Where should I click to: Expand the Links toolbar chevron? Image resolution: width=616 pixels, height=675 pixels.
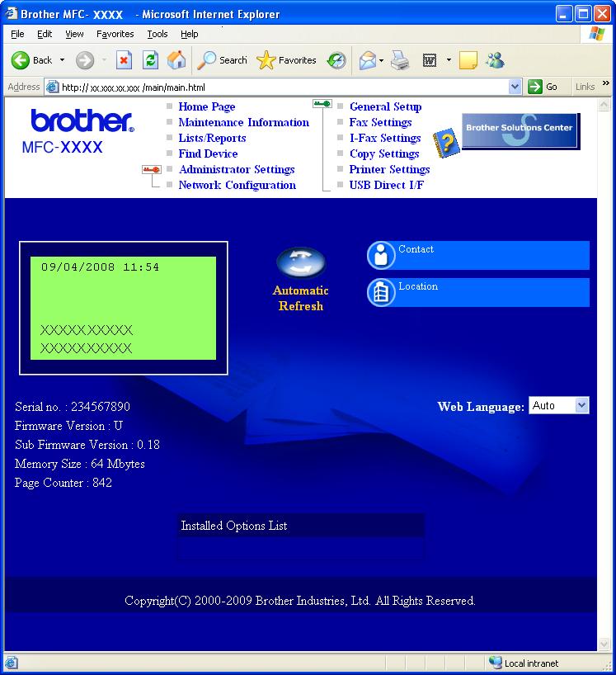(605, 83)
